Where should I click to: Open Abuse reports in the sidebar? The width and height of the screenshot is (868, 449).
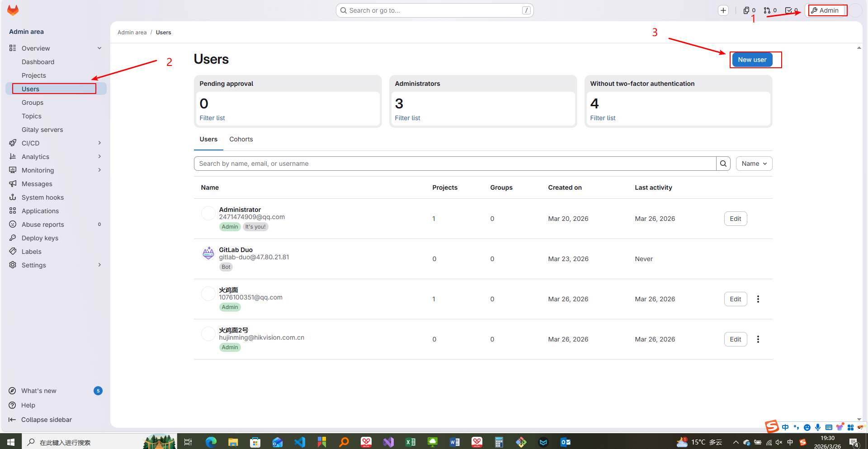point(56,224)
